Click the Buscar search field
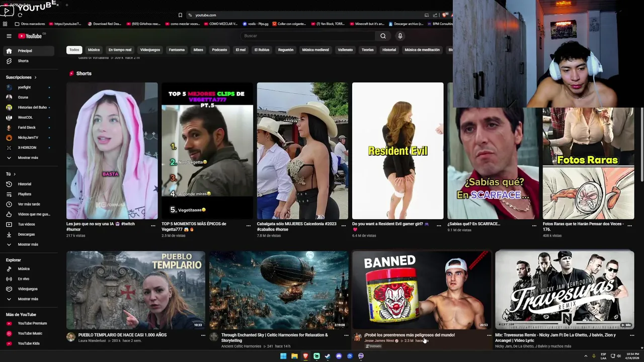 click(307, 36)
